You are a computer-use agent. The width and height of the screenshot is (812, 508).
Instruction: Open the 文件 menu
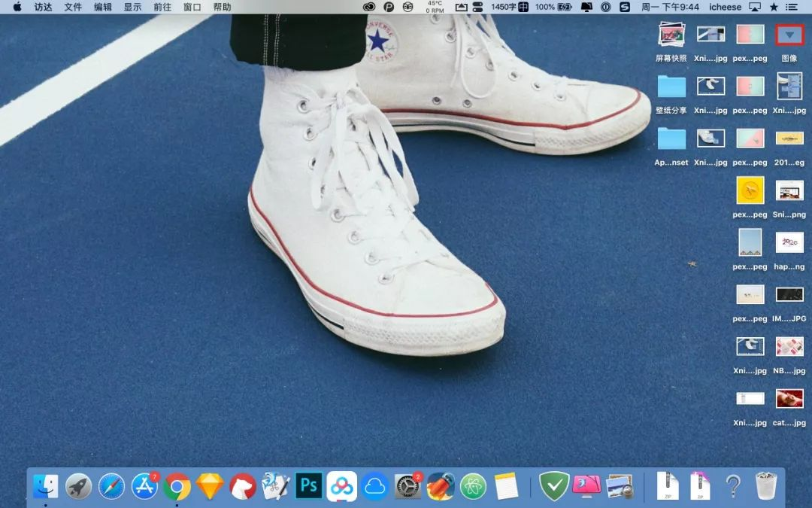pyautogui.click(x=73, y=7)
